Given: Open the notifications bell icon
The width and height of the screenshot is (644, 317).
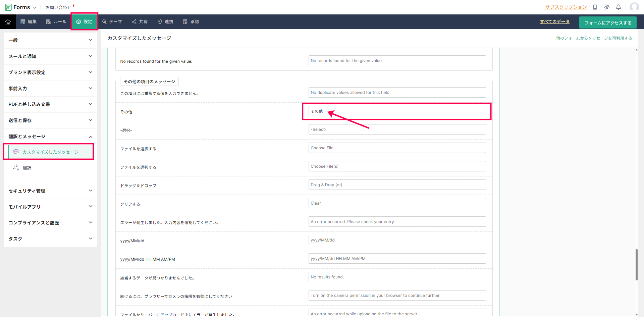Looking at the screenshot, I should 619,7.
